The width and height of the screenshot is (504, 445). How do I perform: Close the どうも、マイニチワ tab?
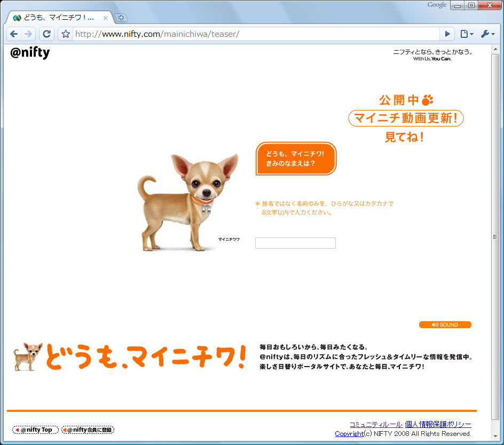[105, 18]
